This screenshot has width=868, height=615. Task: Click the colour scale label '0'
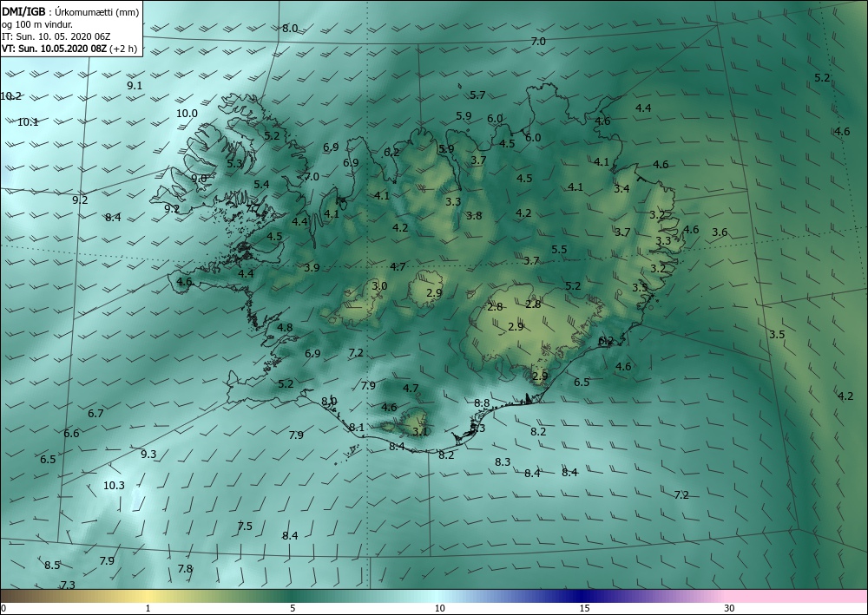tap(3, 608)
